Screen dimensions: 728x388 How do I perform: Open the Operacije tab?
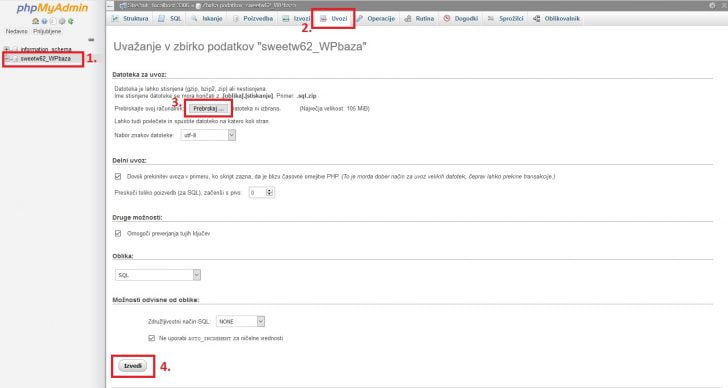point(376,19)
